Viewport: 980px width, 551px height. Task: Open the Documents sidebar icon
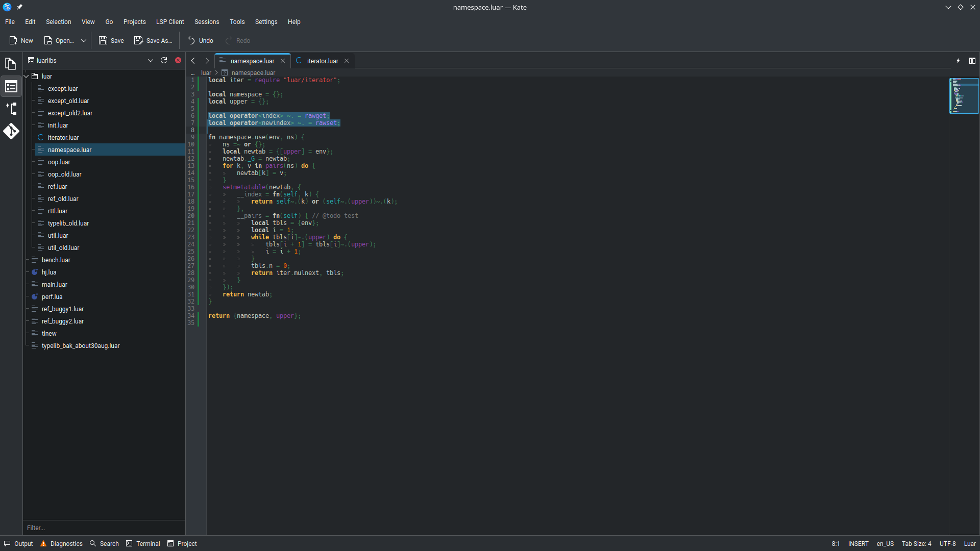coord(11,64)
